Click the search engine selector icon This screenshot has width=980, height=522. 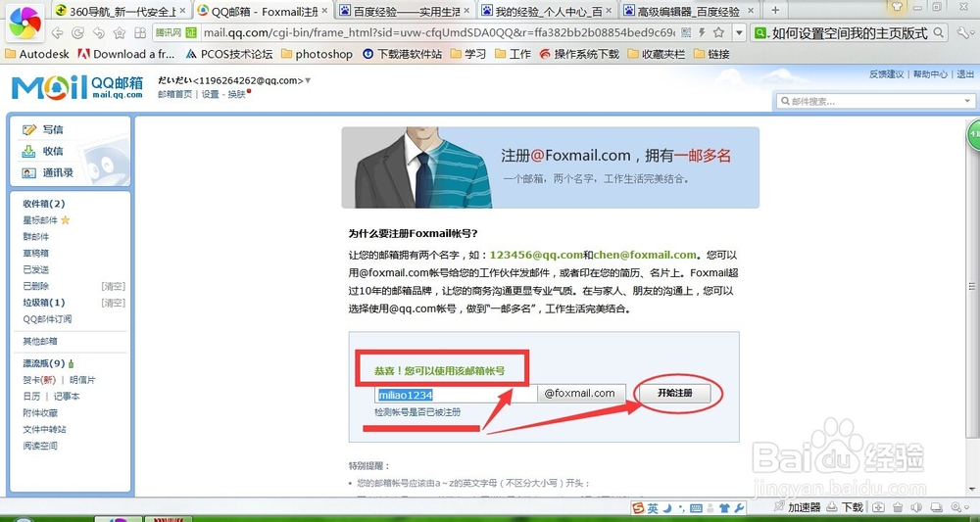[x=760, y=33]
